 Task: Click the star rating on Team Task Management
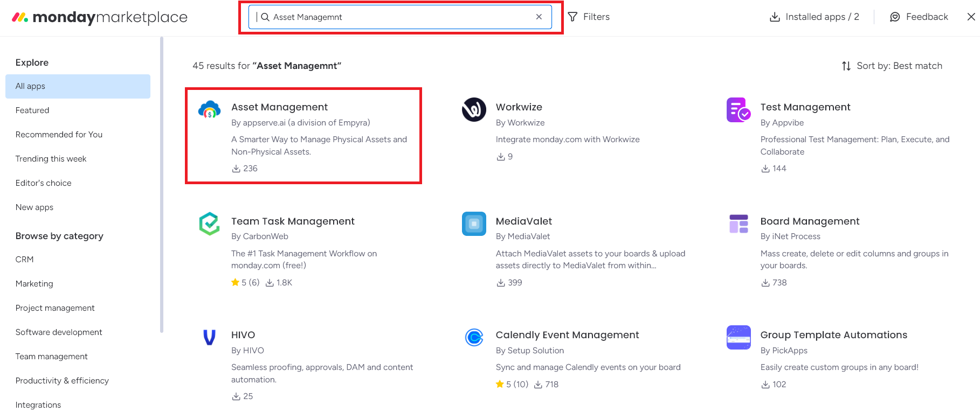pyautogui.click(x=245, y=283)
